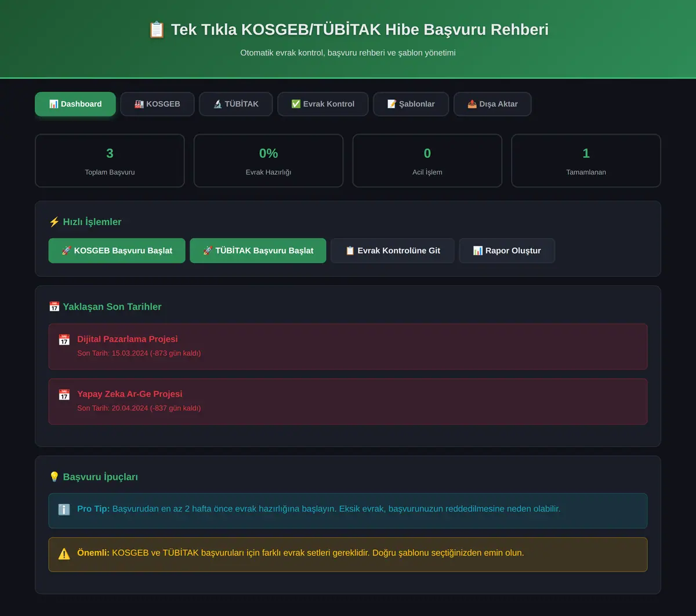
Task: Click the Yapay Zeka Ar-Ge Projesi title
Action: [x=130, y=394]
